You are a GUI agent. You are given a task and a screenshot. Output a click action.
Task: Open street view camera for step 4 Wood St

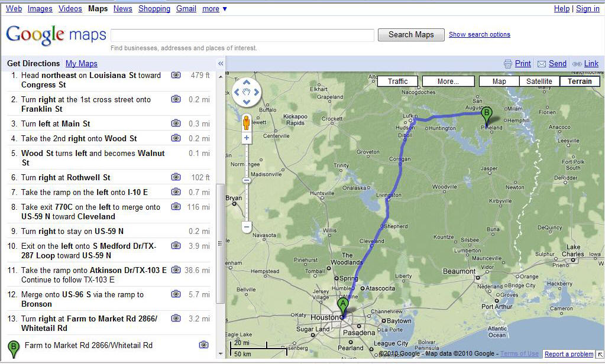tap(176, 138)
